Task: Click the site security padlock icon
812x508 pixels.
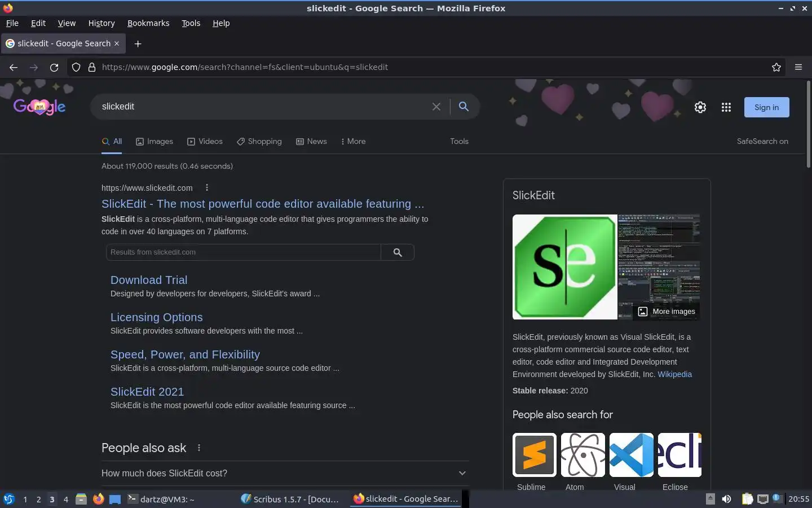Action: click(x=92, y=67)
